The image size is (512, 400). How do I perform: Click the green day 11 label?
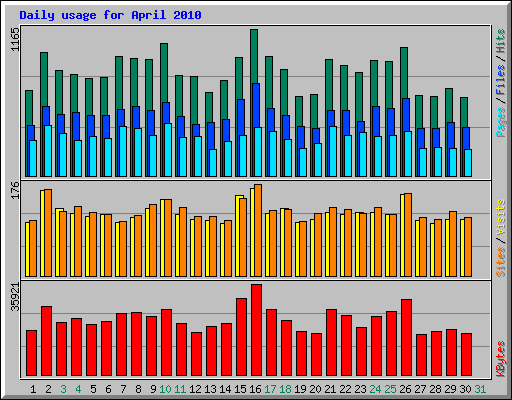[x=180, y=389]
